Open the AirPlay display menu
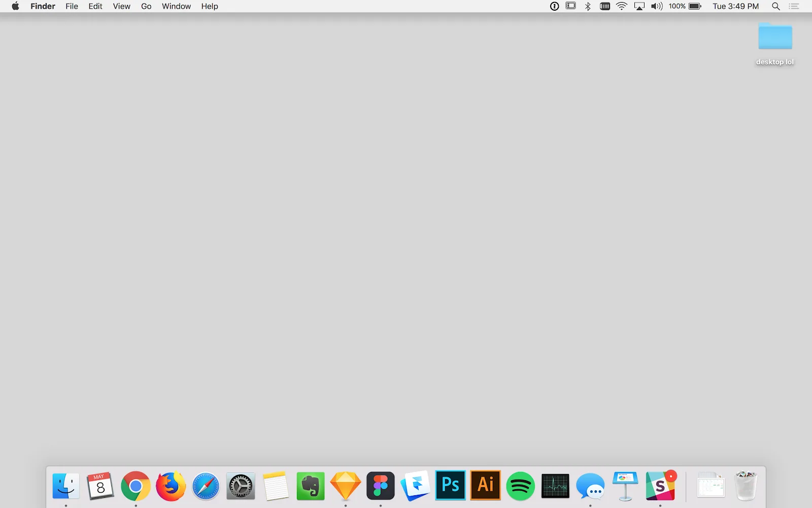The width and height of the screenshot is (812, 508). [x=639, y=6]
